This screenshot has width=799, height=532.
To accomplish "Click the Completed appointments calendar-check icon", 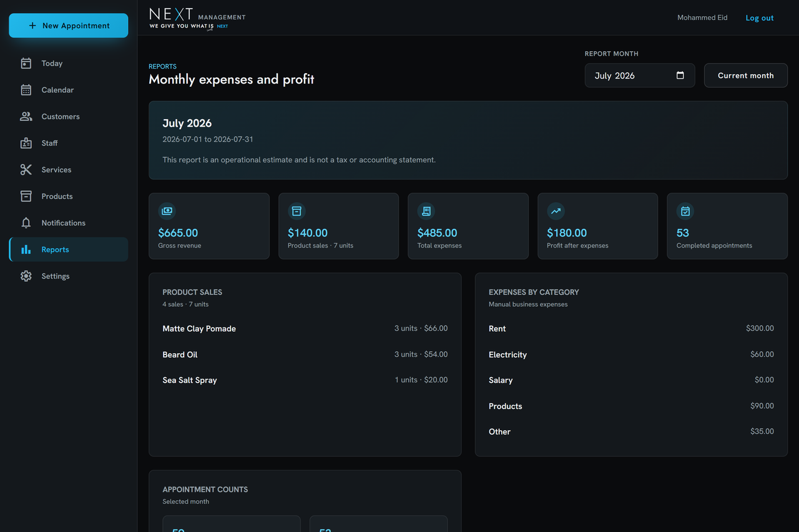I will click(x=685, y=211).
